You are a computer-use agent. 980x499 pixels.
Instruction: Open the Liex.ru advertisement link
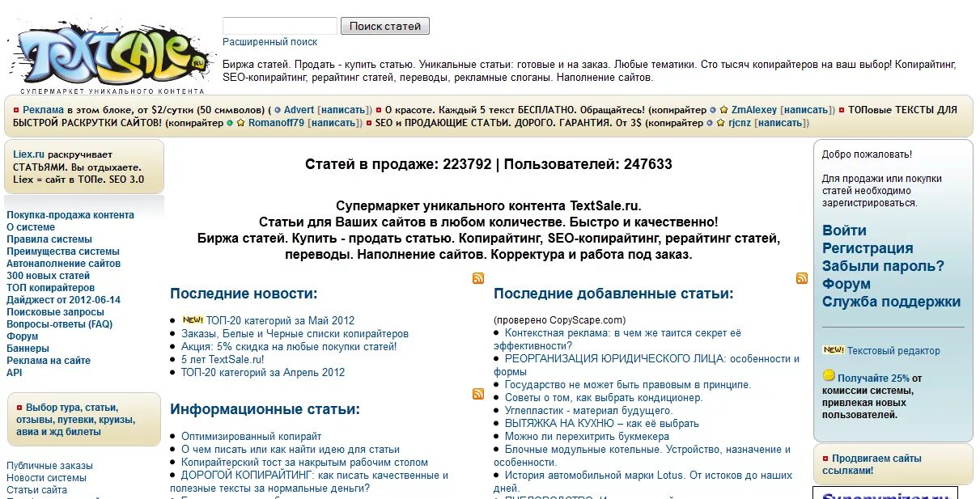pos(28,154)
